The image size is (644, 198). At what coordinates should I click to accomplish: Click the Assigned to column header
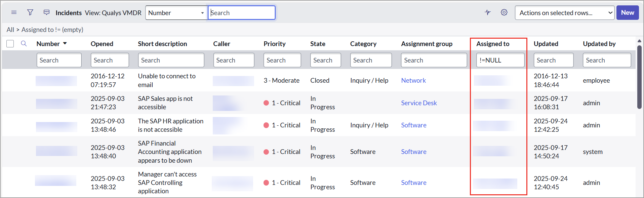492,44
